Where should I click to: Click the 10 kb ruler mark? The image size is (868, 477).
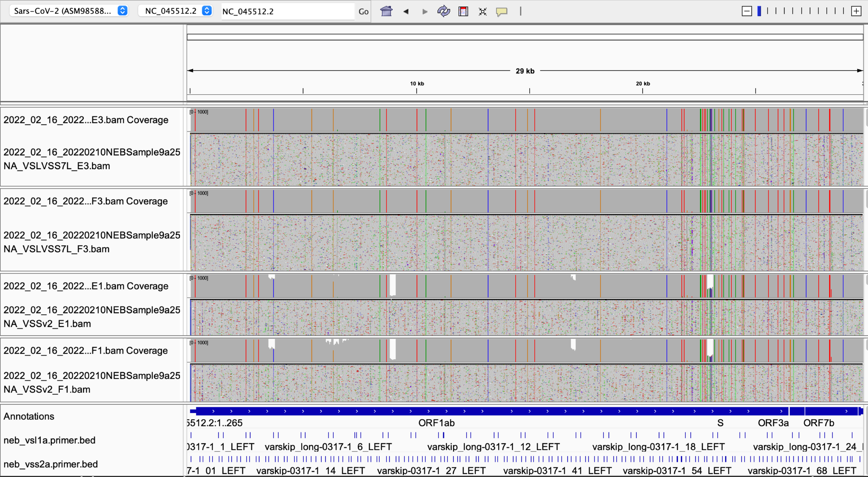[417, 84]
